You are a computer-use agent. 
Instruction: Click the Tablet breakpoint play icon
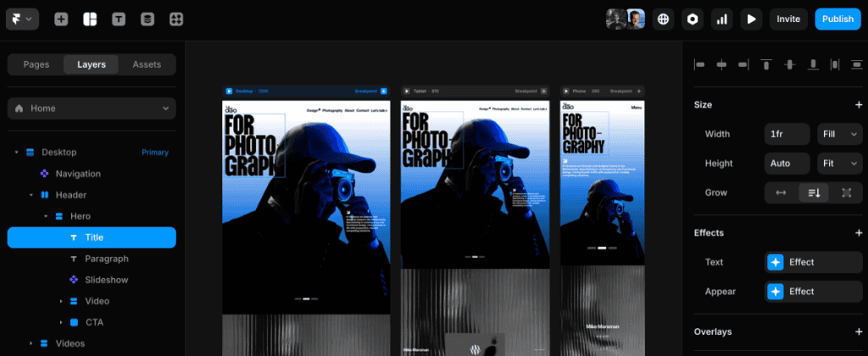(407, 91)
